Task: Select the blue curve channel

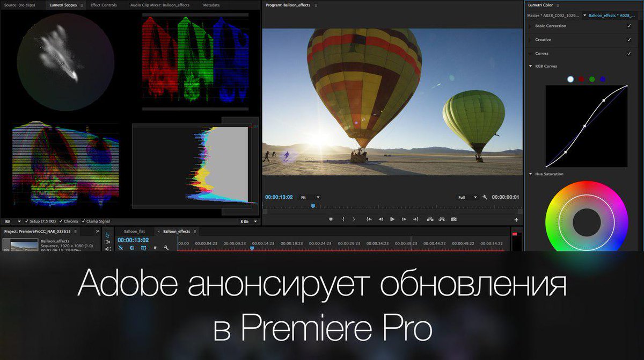Action: [x=603, y=79]
